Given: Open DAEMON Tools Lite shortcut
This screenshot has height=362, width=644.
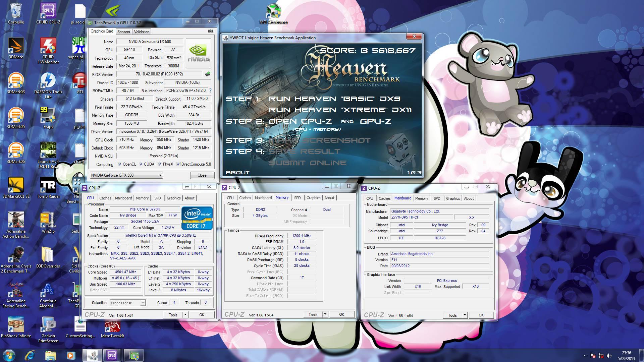Looking at the screenshot, I should coord(48,85).
